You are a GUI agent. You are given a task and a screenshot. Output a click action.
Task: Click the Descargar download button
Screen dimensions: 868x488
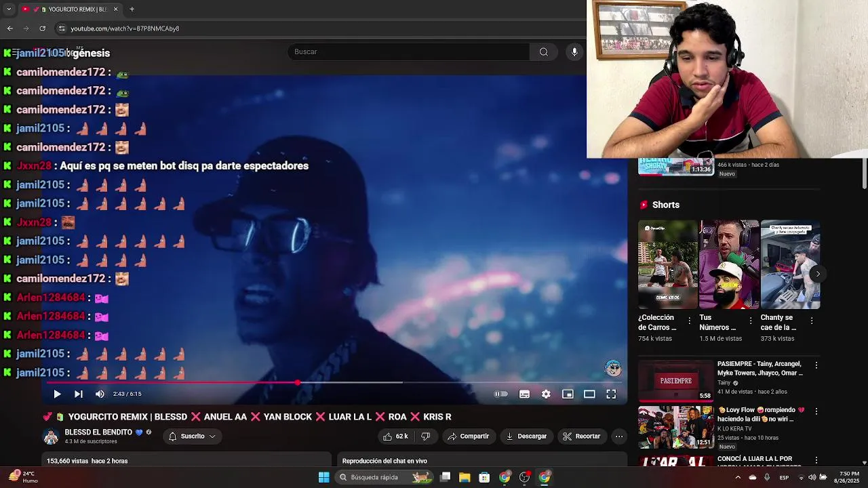526,436
